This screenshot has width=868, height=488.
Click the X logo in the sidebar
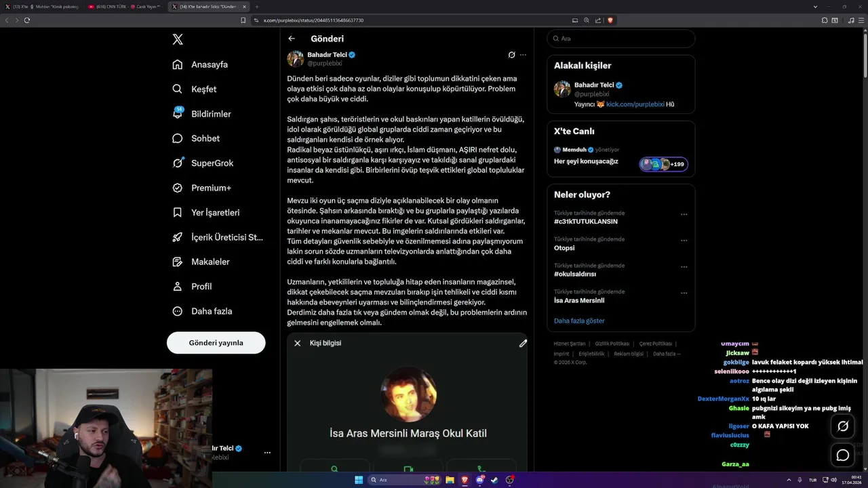coord(178,39)
